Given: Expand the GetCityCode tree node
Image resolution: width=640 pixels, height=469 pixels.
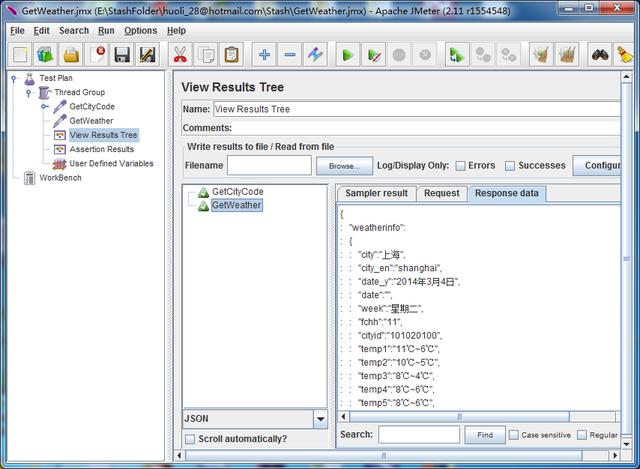Looking at the screenshot, I should (x=44, y=107).
